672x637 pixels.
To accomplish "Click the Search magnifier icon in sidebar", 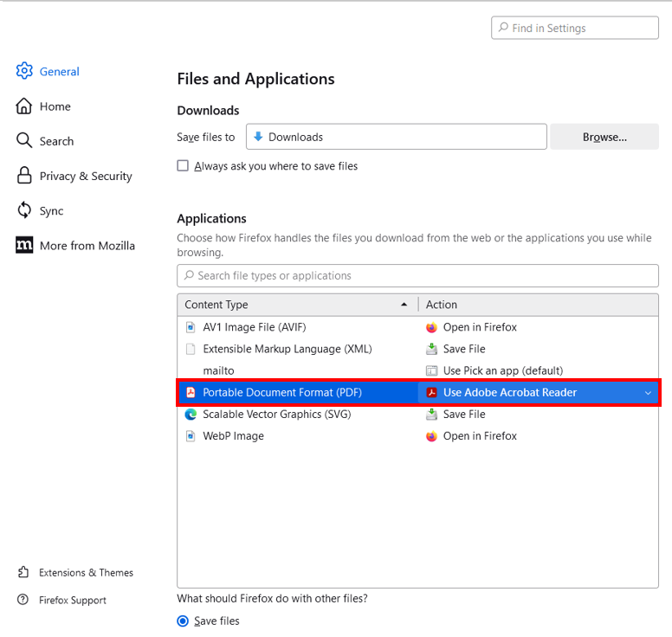I will click(24, 141).
